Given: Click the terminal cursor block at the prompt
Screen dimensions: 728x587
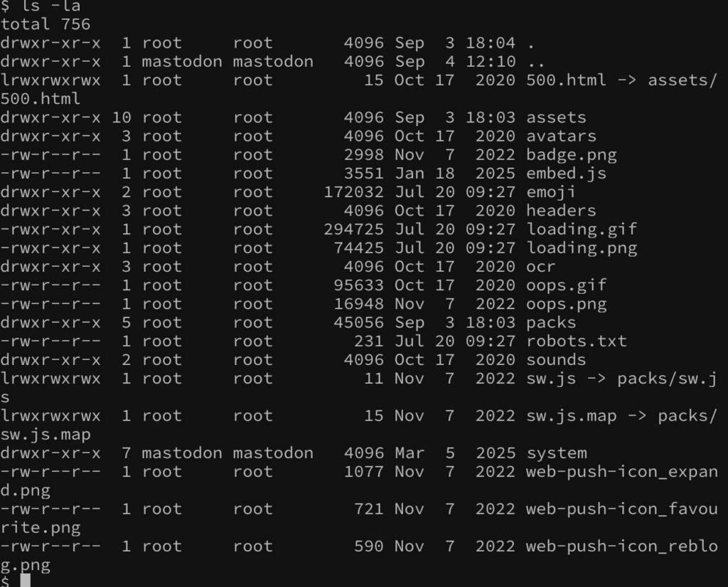Looking at the screenshot, I should pyautogui.click(x=26, y=581).
